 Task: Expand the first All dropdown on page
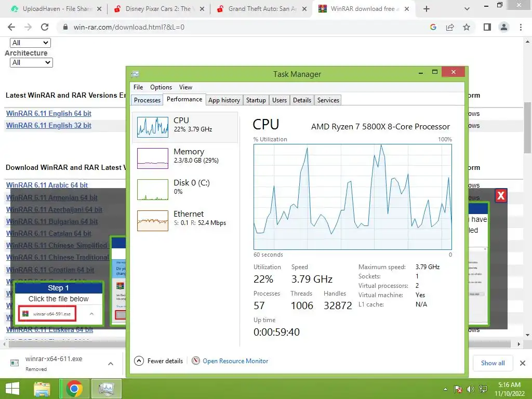(30, 43)
